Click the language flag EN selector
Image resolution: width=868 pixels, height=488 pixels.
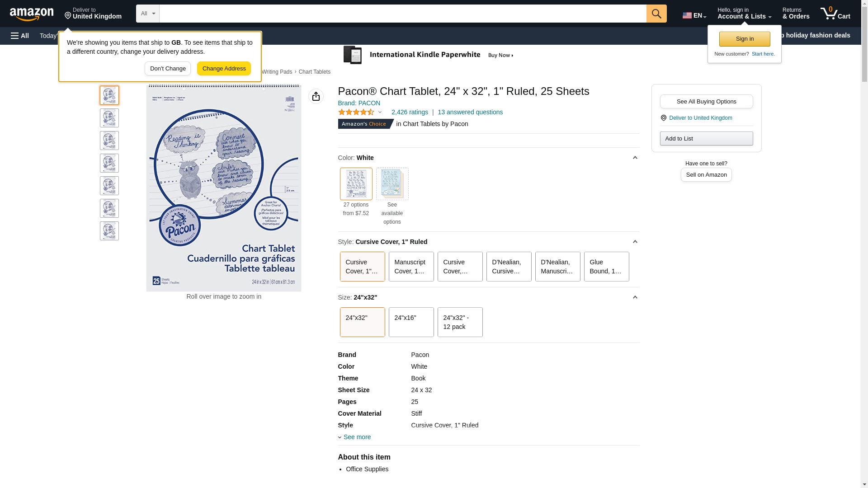point(694,15)
